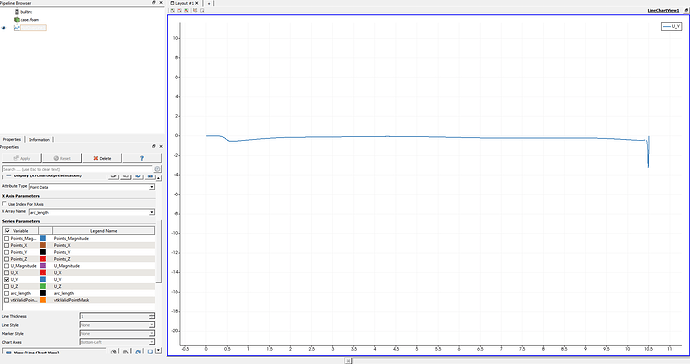Click second Display section toolbar icon
This screenshot has height=364, width=690.
click(x=126, y=176)
